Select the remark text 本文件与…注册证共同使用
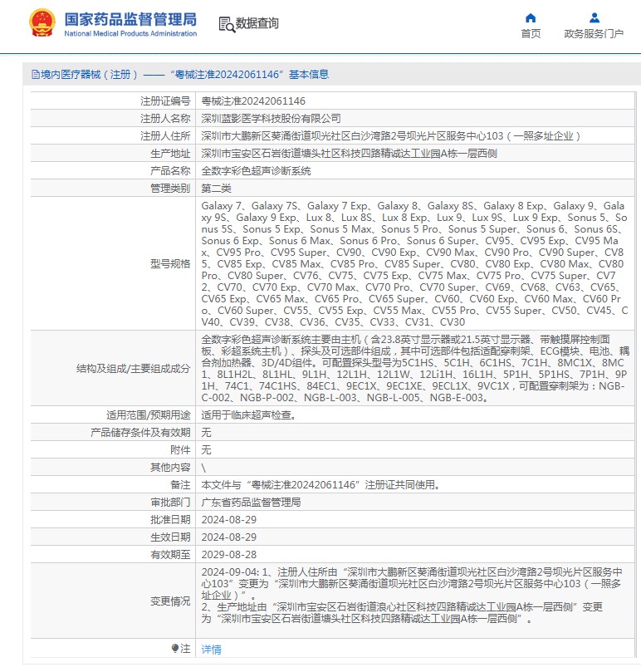This screenshot has height=672, width=641. click(x=321, y=485)
